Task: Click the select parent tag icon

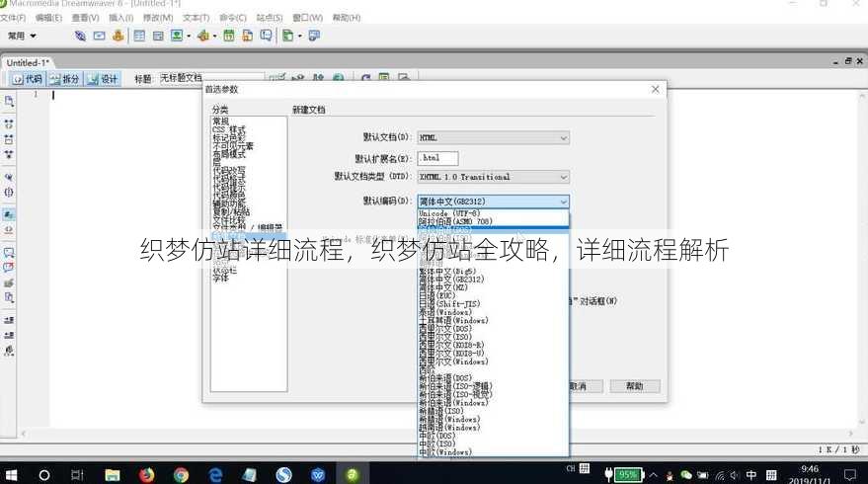Action: 9,177
